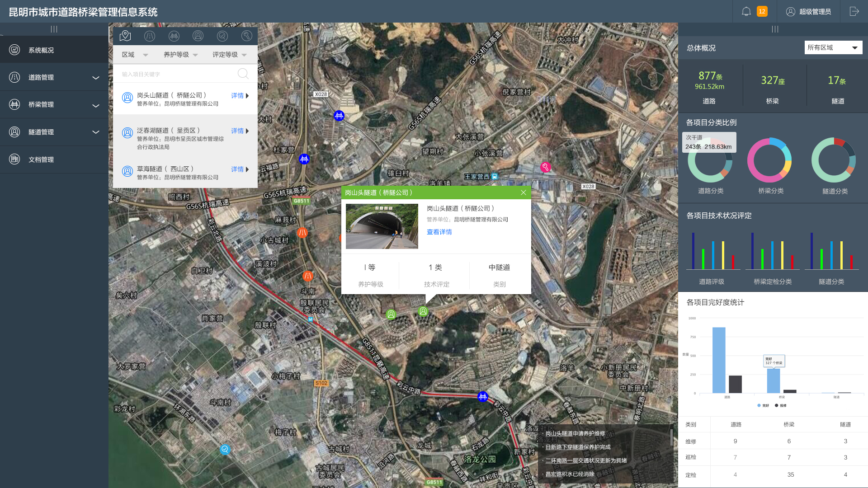The width and height of the screenshot is (868, 488).
Task: Open the 所有区域 dropdown
Action: (x=833, y=47)
